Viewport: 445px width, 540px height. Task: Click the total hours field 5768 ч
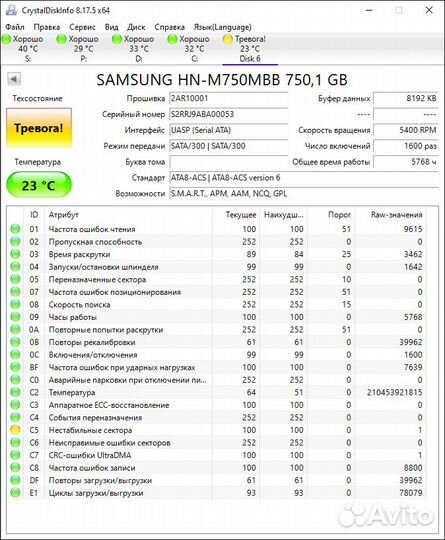406,162
